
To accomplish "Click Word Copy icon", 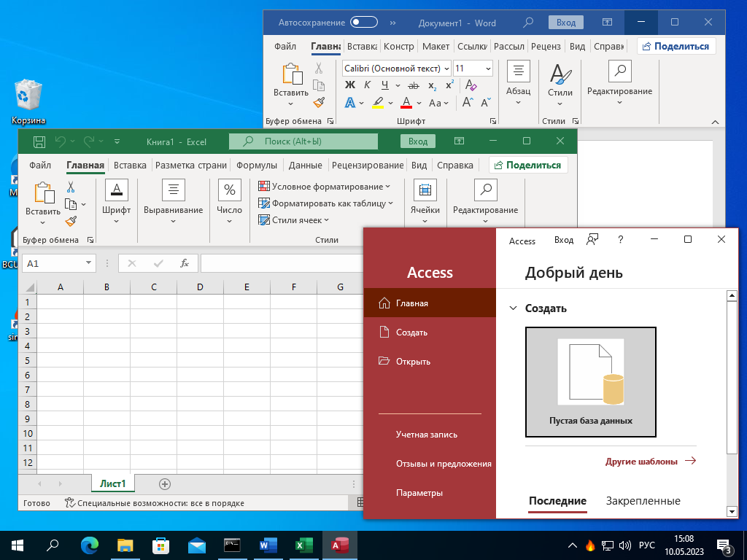I will [x=319, y=85].
